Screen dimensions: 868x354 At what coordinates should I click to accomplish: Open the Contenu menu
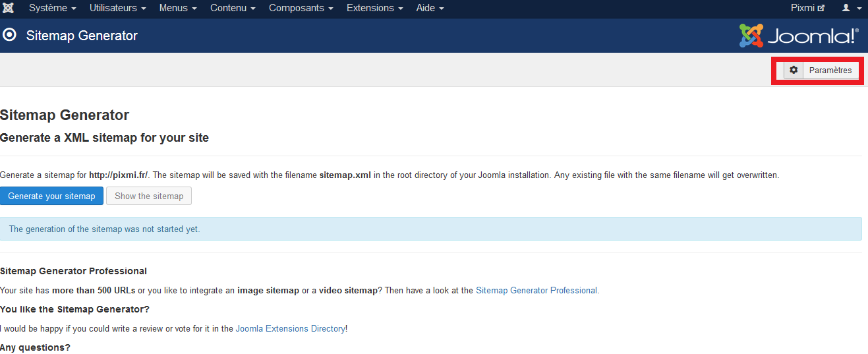[233, 9]
